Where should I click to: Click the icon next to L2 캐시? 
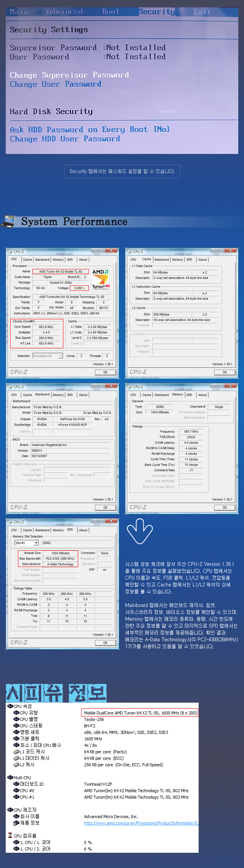[x=16, y=765]
